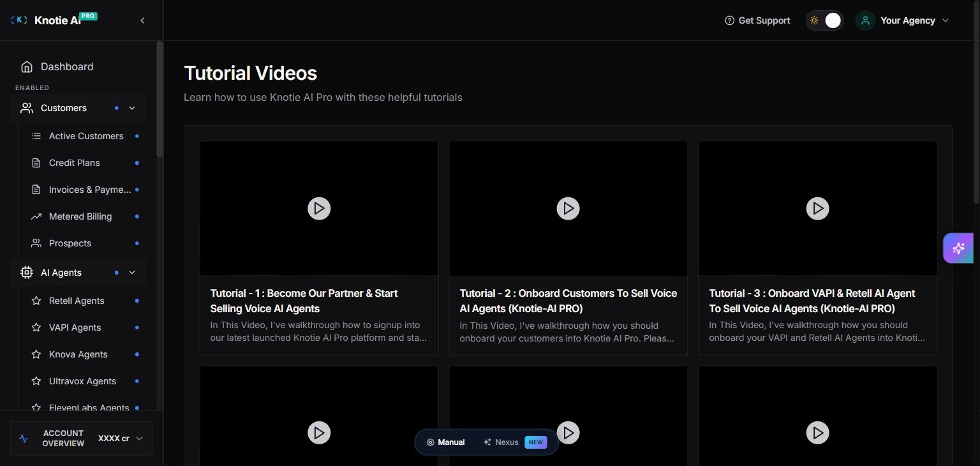Click the Customers people icon
Image resolution: width=980 pixels, height=466 pixels.
27,108
